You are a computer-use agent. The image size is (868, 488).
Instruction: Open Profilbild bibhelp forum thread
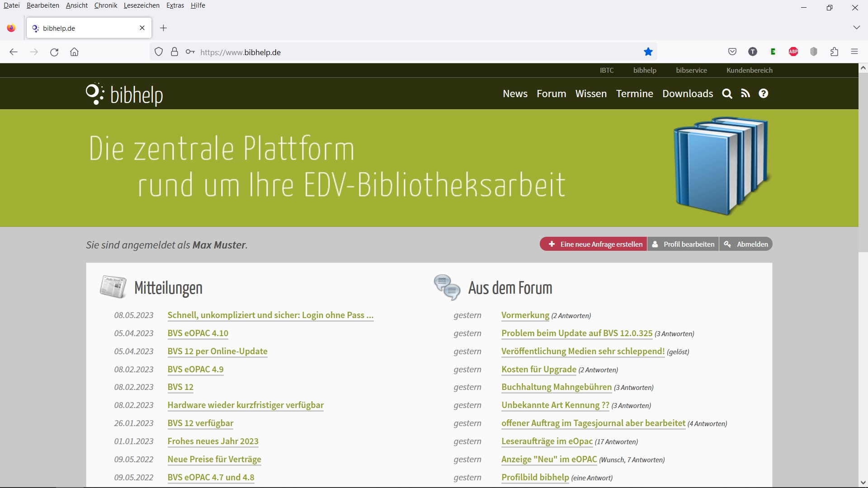[535, 478]
